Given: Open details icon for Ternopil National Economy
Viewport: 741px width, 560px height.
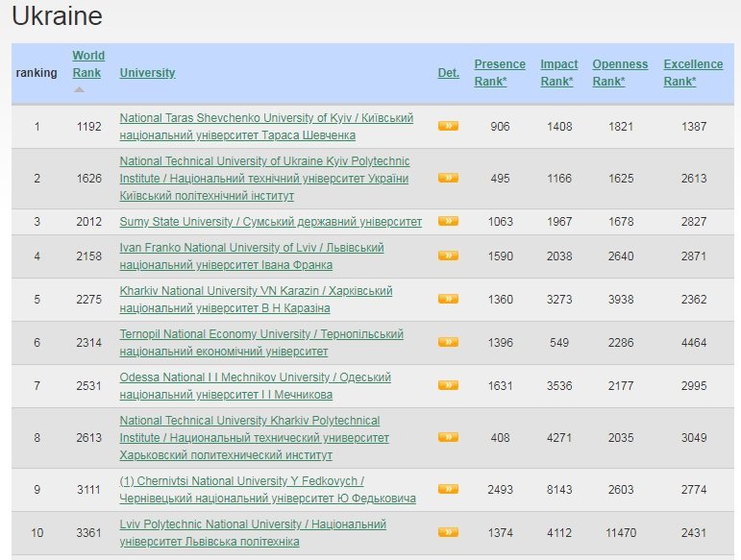Looking at the screenshot, I should click(448, 342).
